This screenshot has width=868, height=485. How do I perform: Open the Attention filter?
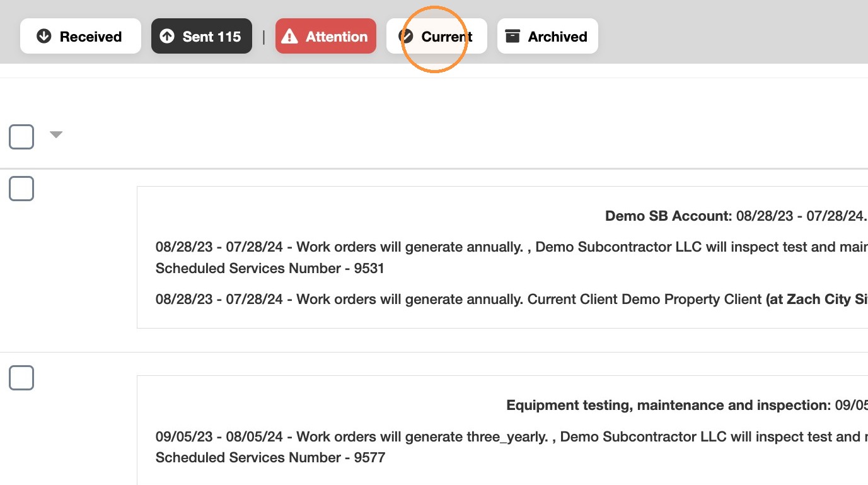click(x=326, y=36)
